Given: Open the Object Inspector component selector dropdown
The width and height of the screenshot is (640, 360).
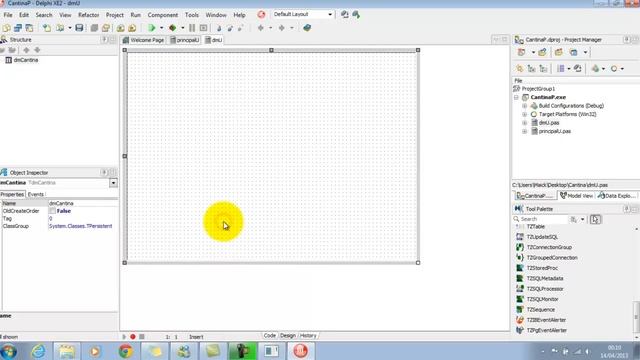Looking at the screenshot, I should click(113, 183).
